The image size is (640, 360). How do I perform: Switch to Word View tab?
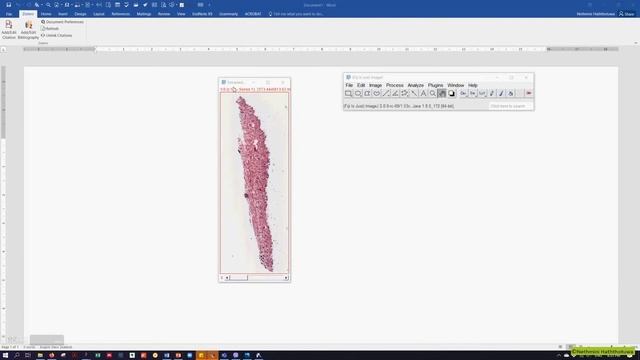181,14
